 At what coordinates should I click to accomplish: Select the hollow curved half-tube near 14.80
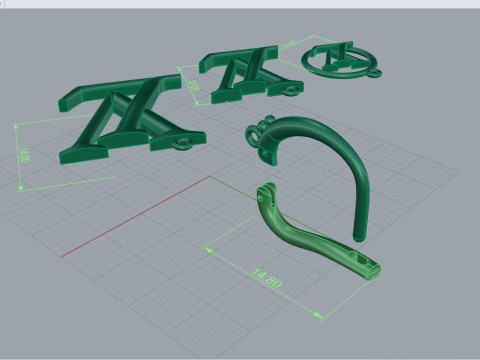tap(317, 230)
